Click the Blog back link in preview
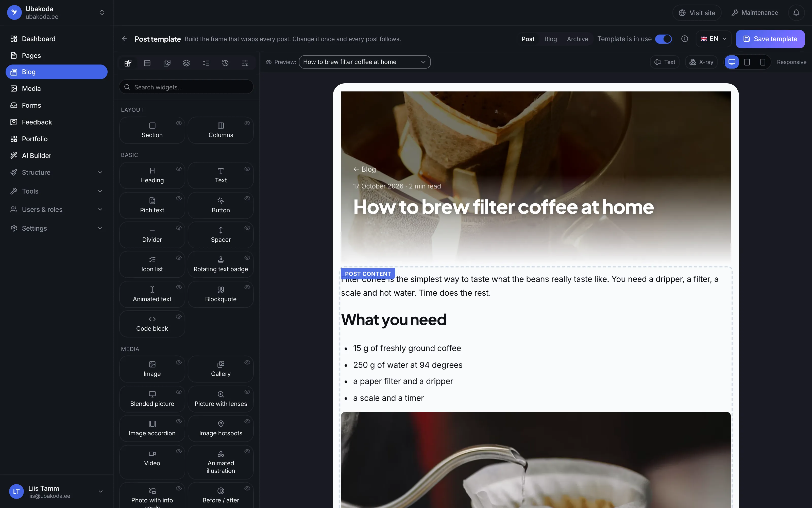This screenshot has height=508, width=812. (x=365, y=169)
